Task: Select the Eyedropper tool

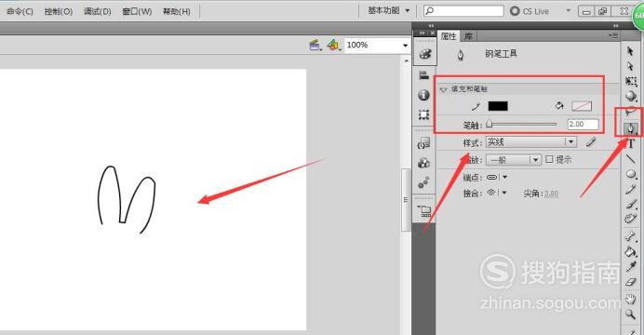Action: click(631, 266)
